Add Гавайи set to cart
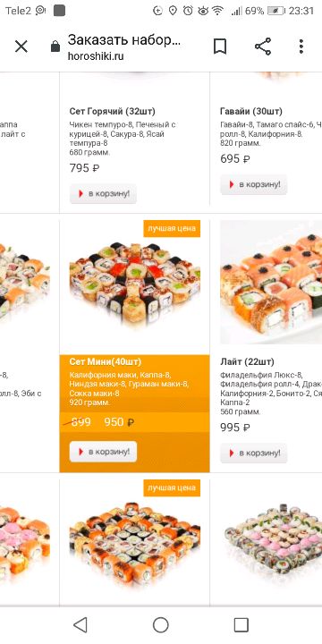 [254, 184]
